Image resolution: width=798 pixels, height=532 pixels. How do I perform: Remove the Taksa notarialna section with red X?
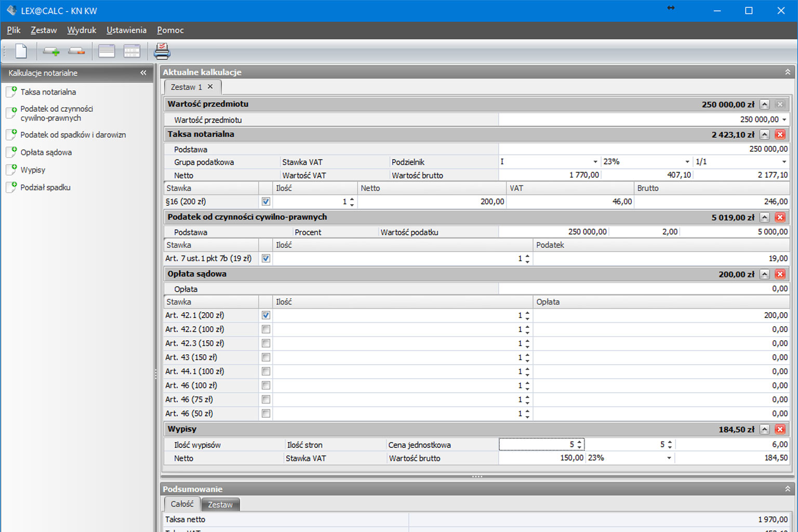tap(780, 135)
